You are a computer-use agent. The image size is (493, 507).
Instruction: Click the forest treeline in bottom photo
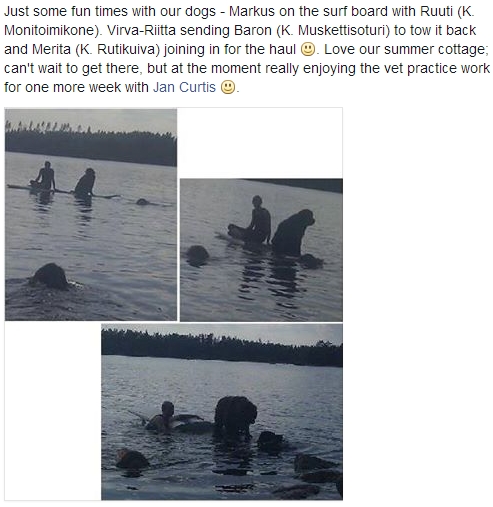click(x=222, y=348)
